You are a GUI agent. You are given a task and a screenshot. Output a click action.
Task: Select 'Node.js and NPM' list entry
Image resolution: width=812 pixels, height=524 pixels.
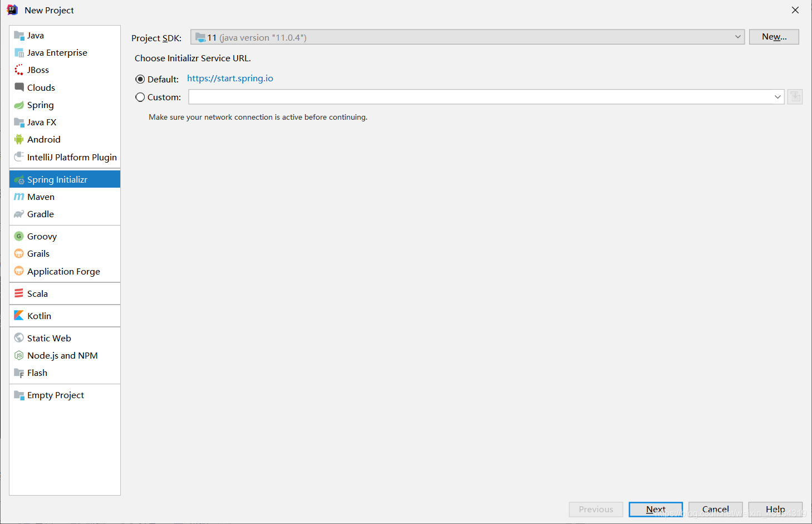[65, 355]
